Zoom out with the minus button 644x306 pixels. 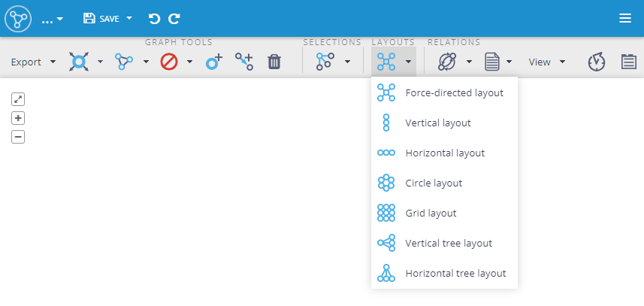pyautogui.click(x=18, y=137)
